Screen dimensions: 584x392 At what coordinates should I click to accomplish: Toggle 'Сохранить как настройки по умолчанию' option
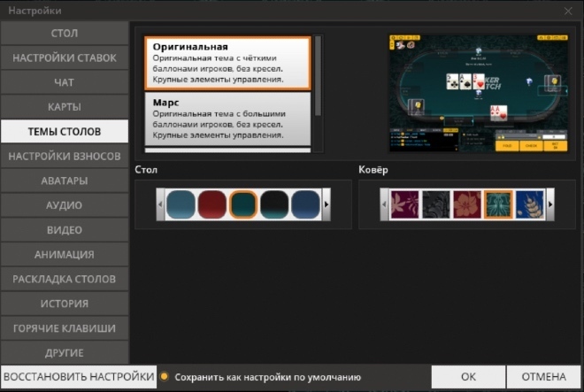(x=165, y=377)
